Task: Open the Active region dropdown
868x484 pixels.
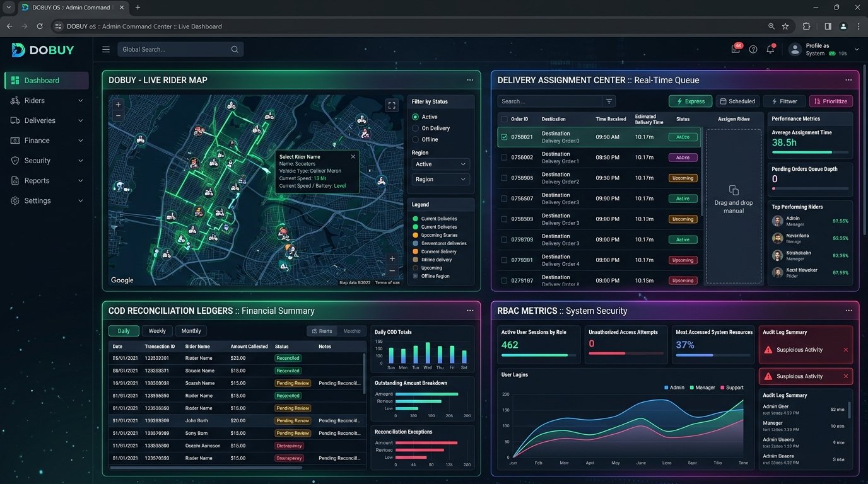Action: [441, 164]
